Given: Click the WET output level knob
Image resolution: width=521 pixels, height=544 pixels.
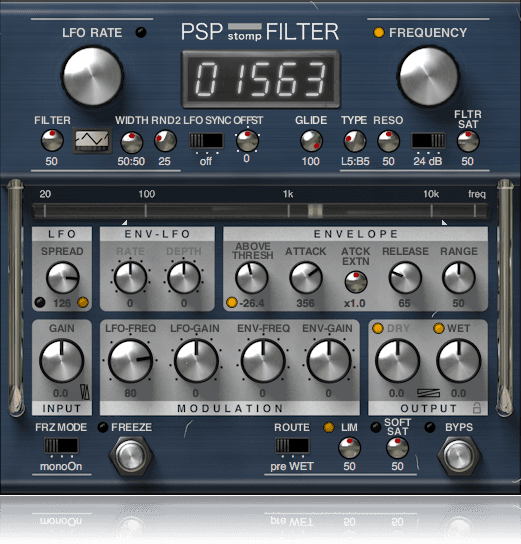Looking at the screenshot, I should pyautogui.click(x=459, y=361).
